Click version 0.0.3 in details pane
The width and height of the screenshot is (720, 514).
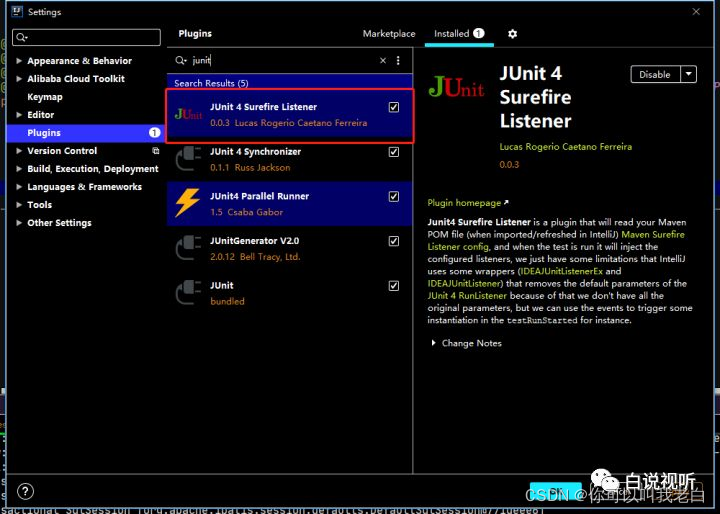[509, 164]
